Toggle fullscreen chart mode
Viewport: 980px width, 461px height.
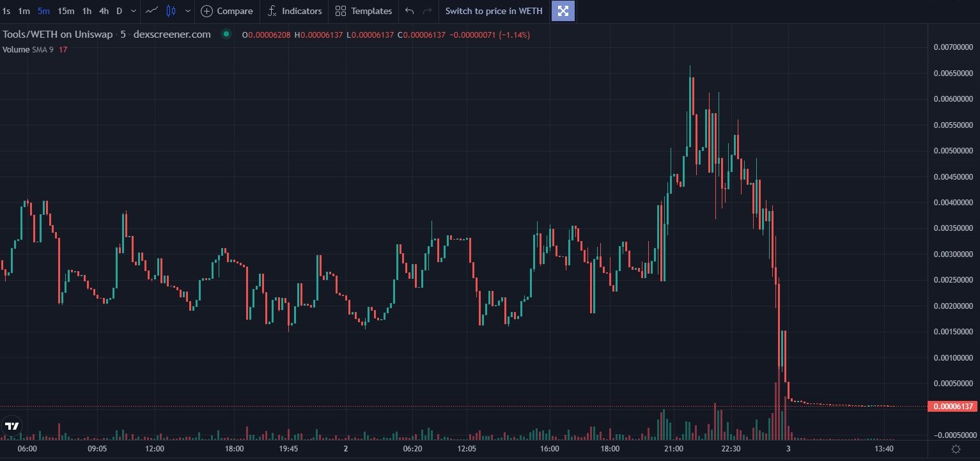coord(563,11)
